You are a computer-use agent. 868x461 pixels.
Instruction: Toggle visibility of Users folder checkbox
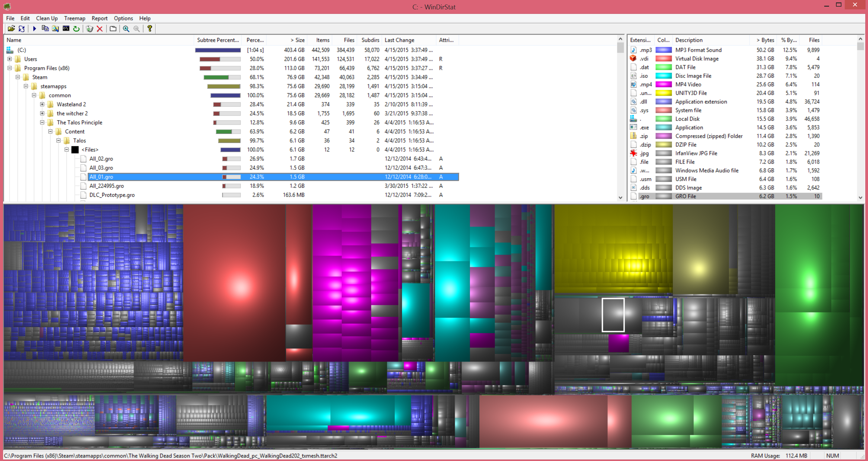[x=10, y=59]
